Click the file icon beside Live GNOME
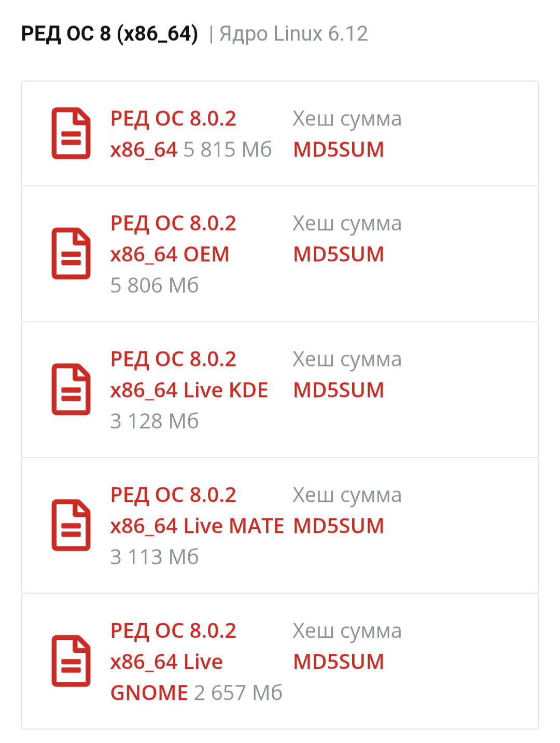This screenshot has width=560, height=743. coord(71,661)
